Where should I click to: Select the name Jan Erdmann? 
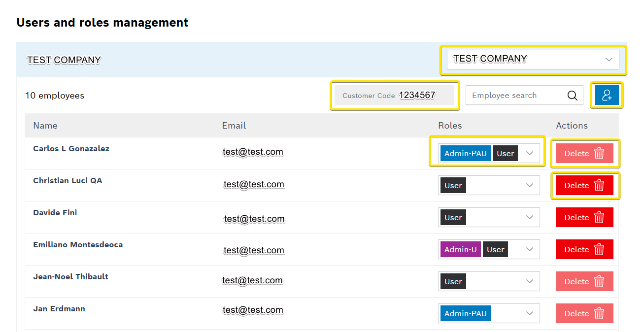click(x=59, y=309)
